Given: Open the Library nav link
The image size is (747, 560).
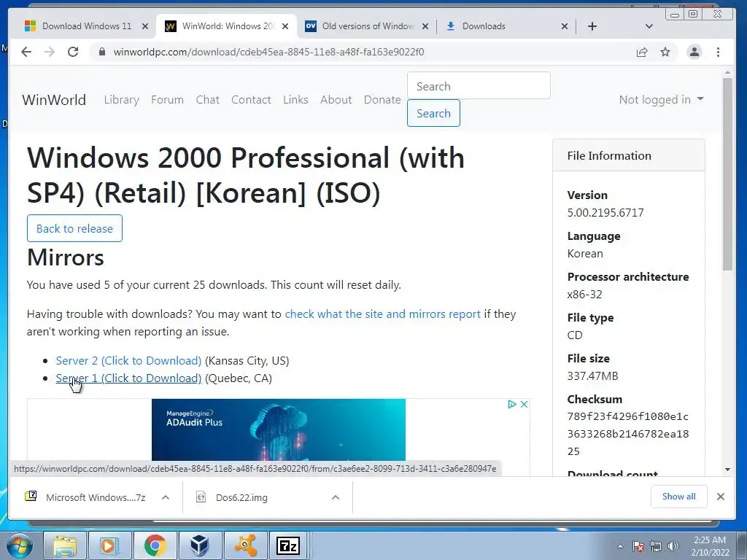Looking at the screenshot, I should click(x=122, y=99).
